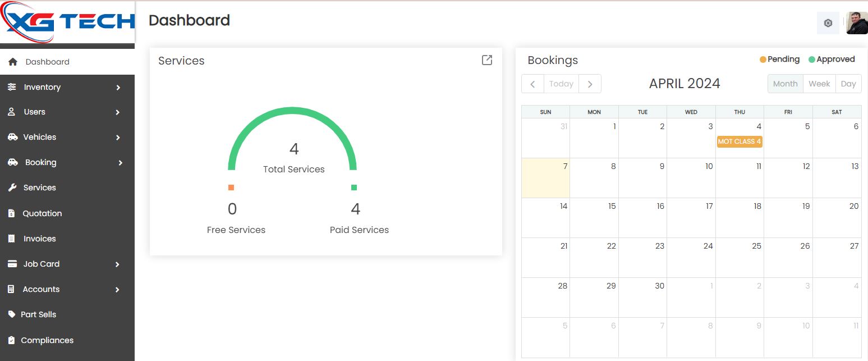Click the Services wrench icon
The width and height of the screenshot is (868, 361).
click(12, 188)
